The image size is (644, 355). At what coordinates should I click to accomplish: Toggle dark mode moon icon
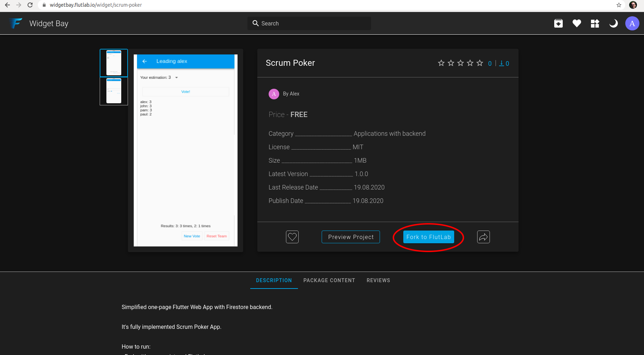(614, 23)
